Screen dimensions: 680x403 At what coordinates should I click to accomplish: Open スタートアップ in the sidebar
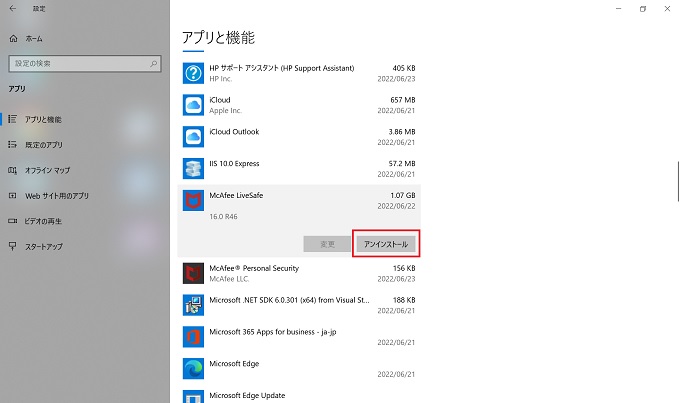85,247
